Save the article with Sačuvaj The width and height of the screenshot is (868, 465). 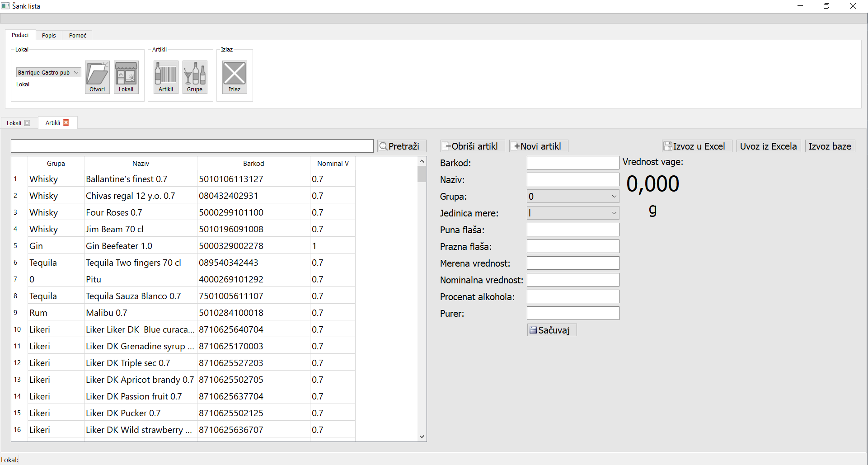(x=552, y=330)
